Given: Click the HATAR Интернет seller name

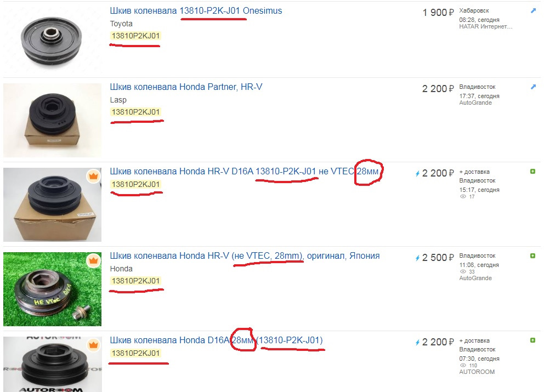Looking at the screenshot, I should point(486,26).
